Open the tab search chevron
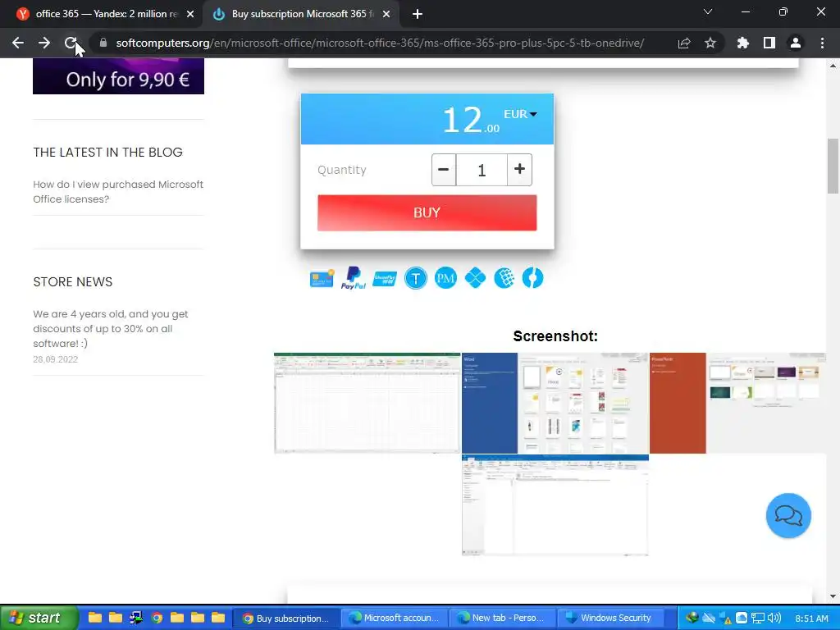This screenshot has height=630, width=840. coord(708,11)
